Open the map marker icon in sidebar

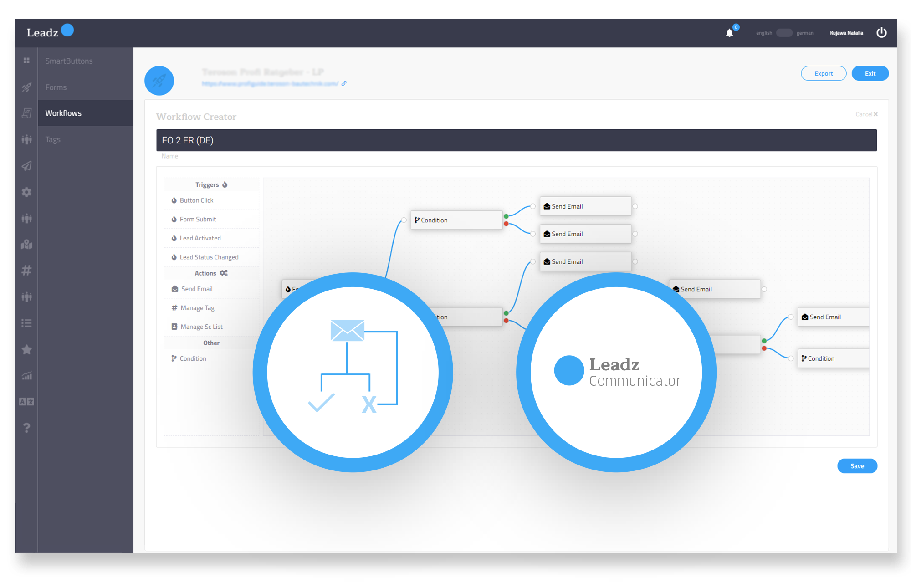(x=26, y=245)
